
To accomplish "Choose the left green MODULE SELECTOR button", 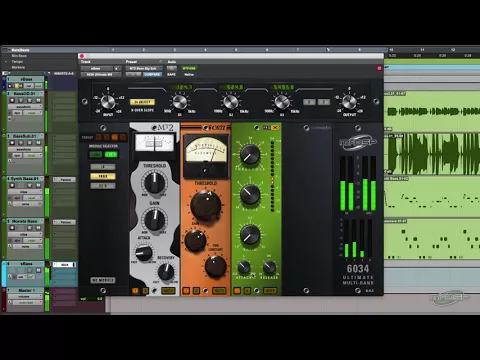I will 96,155.
